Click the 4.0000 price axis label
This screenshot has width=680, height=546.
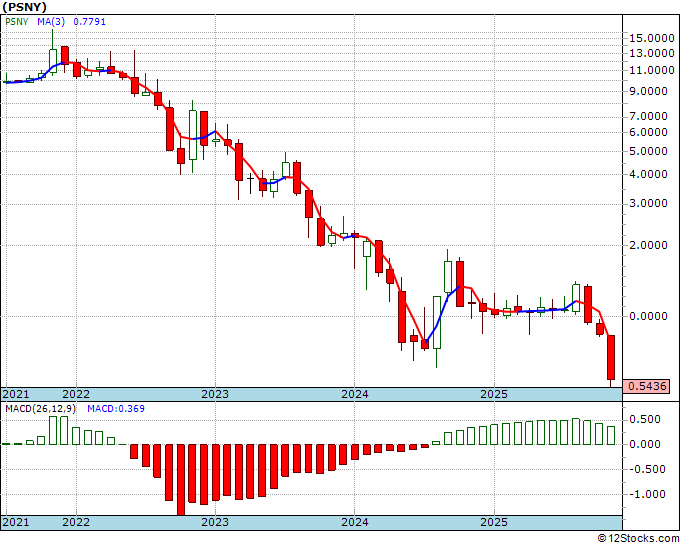click(x=649, y=174)
